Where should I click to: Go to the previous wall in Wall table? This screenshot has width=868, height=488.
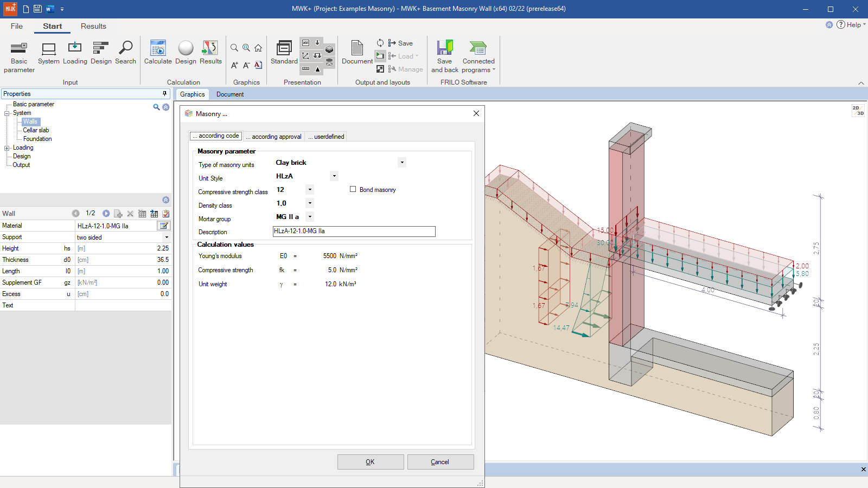[x=75, y=214]
